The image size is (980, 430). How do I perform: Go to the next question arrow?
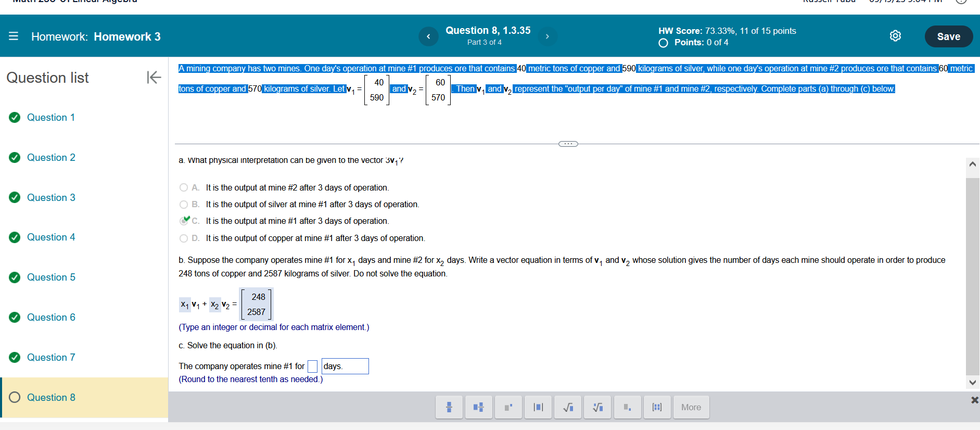[x=547, y=36]
